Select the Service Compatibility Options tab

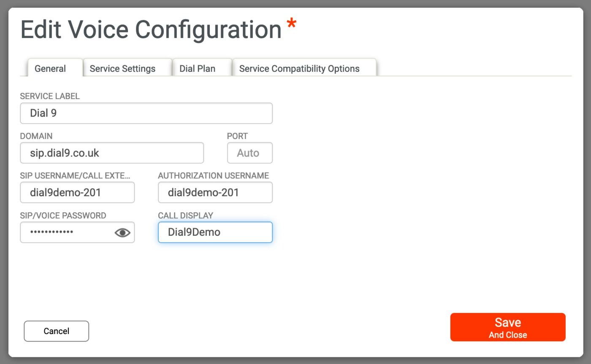pyautogui.click(x=304, y=68)
